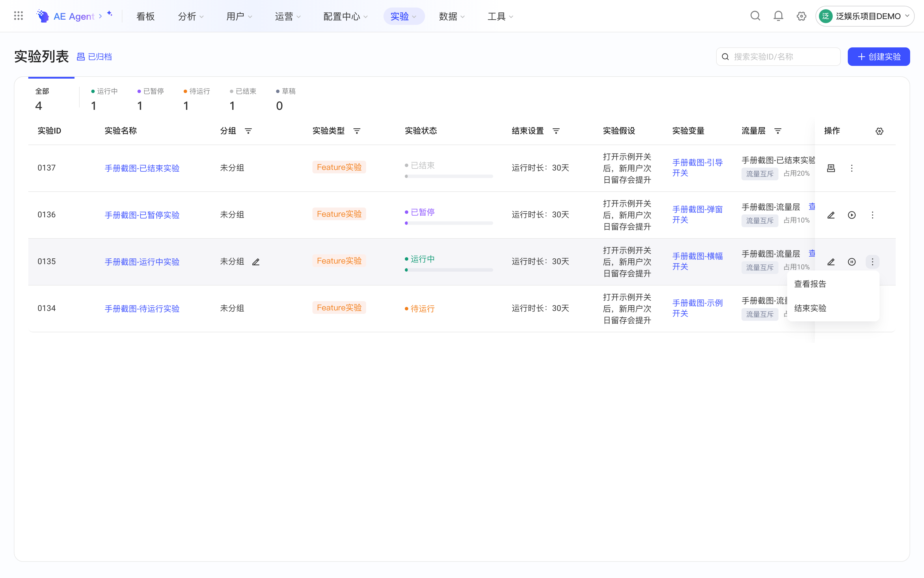
Task: Expand the 配置中心 menu
Action: tap(345, 16)
